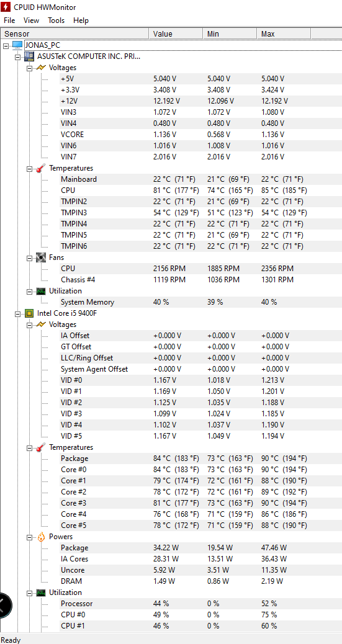342x644 pixels.
Task: Click the Powers flame icon
Action: [x=41, y=537]
